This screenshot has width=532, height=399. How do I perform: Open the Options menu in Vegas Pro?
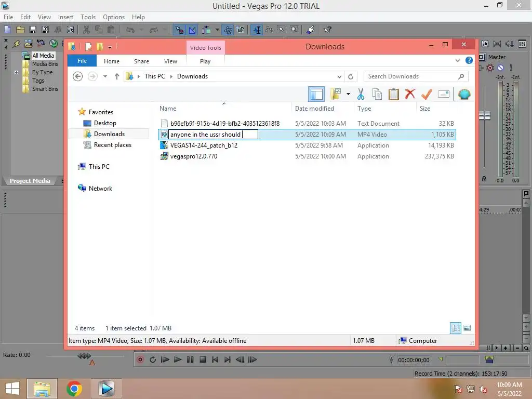pyautogui.click(x=114, y=17)
